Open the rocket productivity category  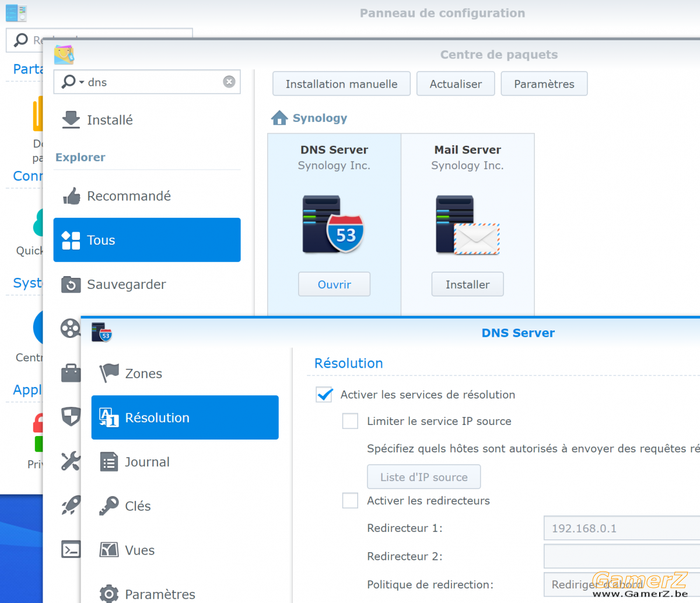click(x=71, y=506)
